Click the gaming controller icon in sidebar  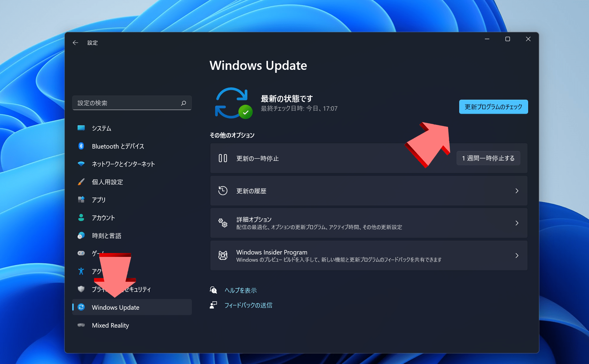tap(81, 253)
